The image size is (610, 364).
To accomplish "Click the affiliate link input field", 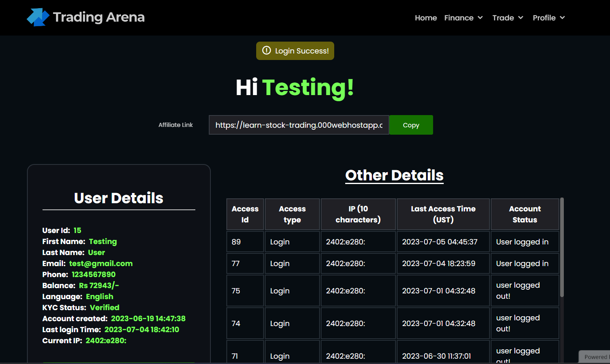I will [299, 125].
